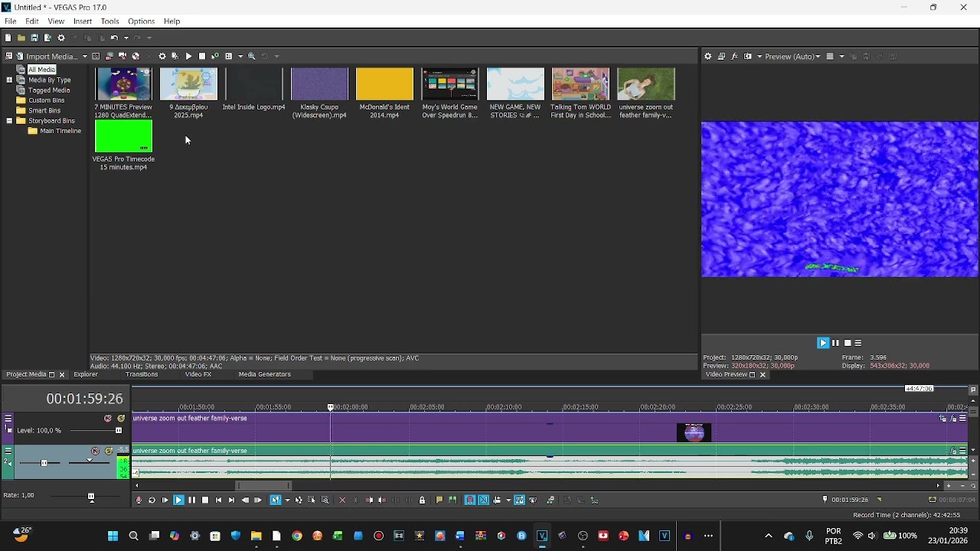Open the Import Media dropdown arrow

click(x=84, y=56)
